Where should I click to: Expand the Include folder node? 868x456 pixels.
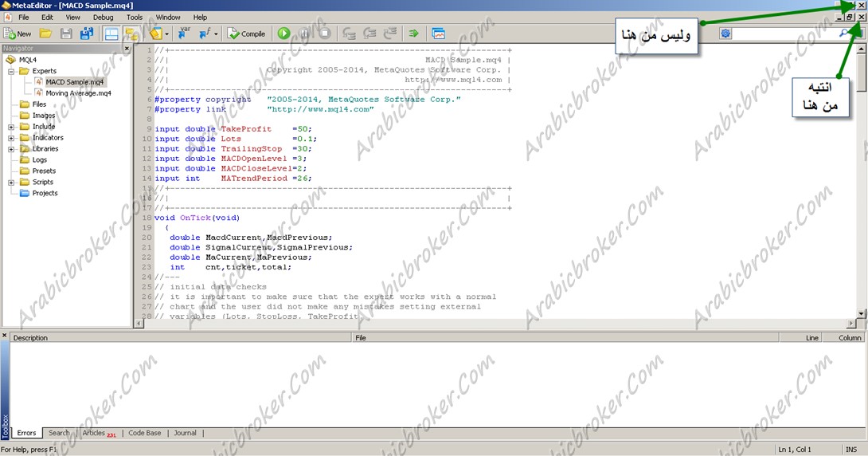[x=11, y=127]
